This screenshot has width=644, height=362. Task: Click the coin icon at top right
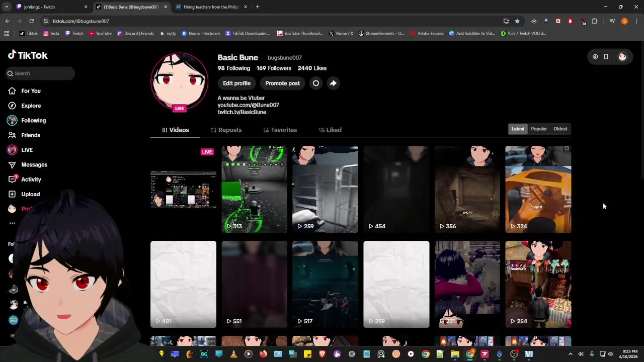click(x=595, y=57)
